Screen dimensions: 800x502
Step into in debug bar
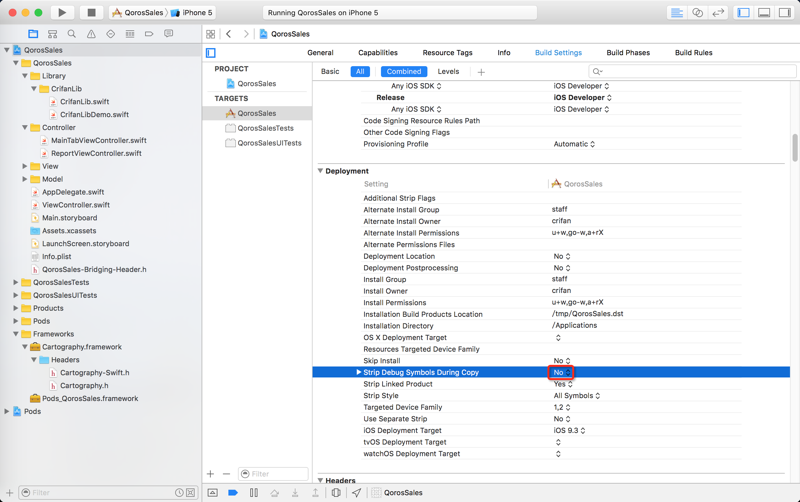295,492
